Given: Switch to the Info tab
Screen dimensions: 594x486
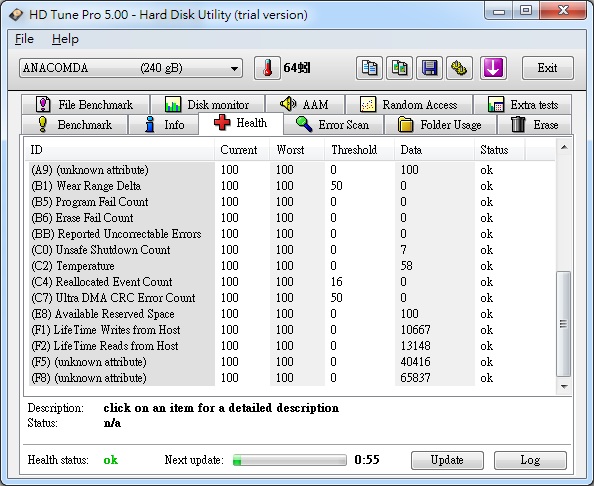Looking at the screenshot, I should [x=164, y=125].
